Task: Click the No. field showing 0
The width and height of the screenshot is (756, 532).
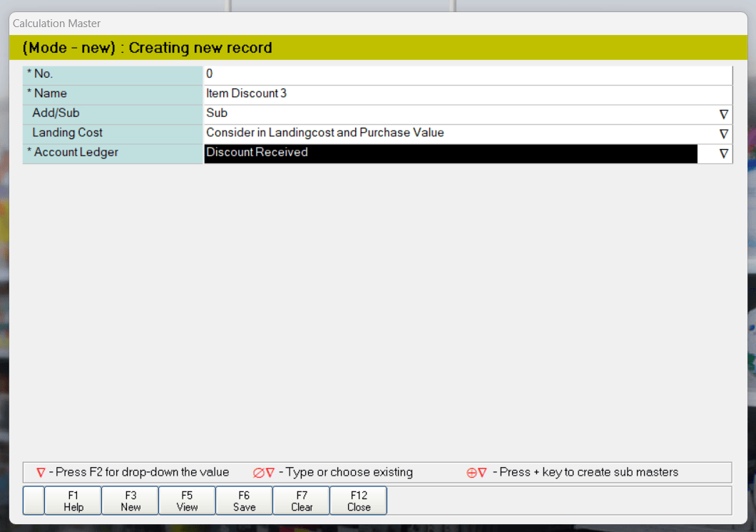Action: tap(468, 75)
